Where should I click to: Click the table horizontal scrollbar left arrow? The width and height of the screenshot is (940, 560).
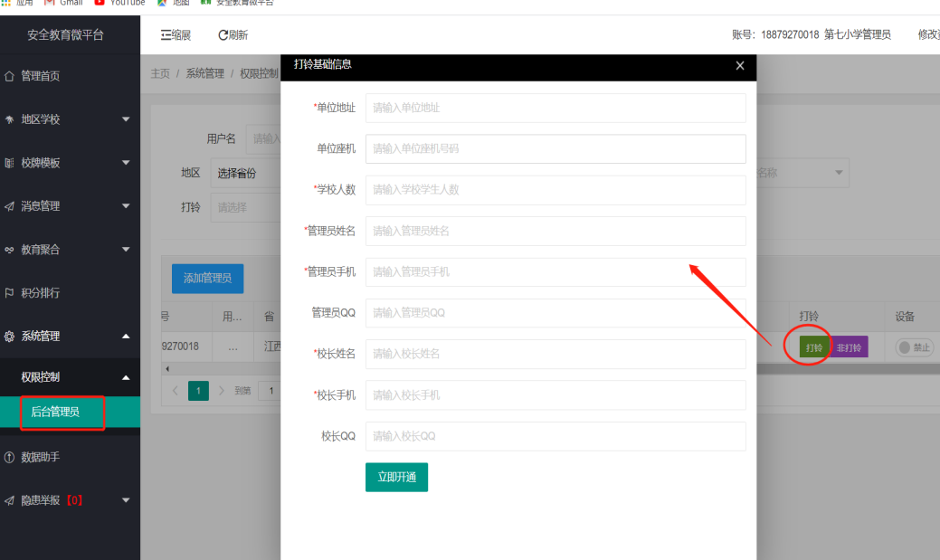coord(167,369)
